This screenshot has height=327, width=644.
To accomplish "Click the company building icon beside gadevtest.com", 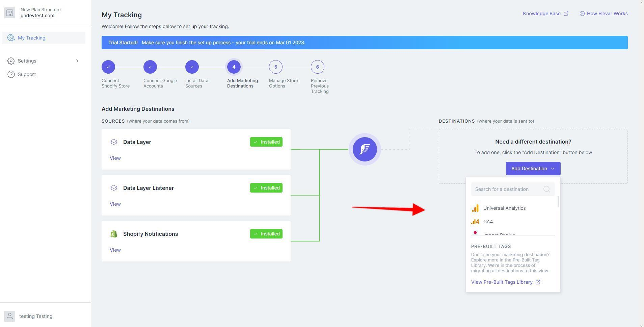I will point(10,13).
